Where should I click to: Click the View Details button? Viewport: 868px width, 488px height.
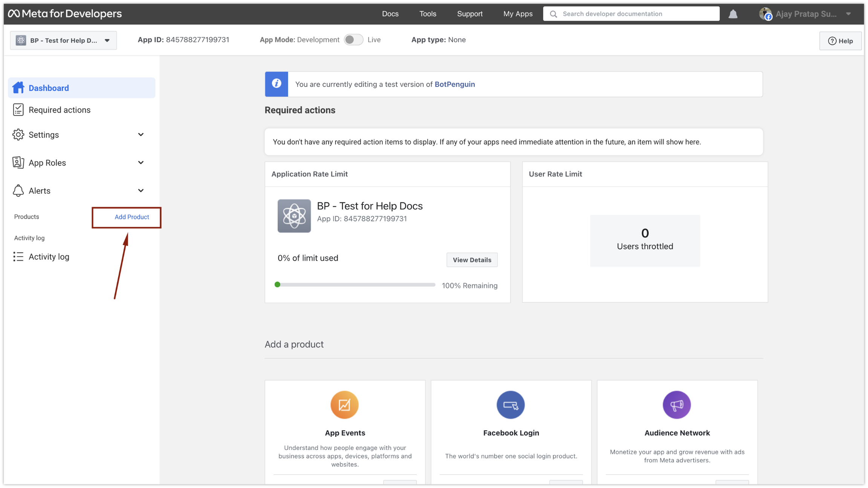(x=472, y=260)
